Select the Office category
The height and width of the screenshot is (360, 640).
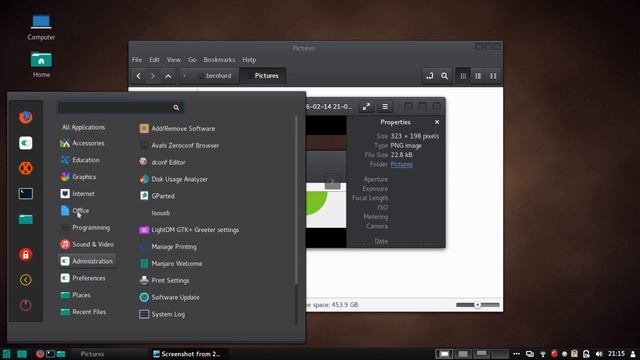point(74,211)
